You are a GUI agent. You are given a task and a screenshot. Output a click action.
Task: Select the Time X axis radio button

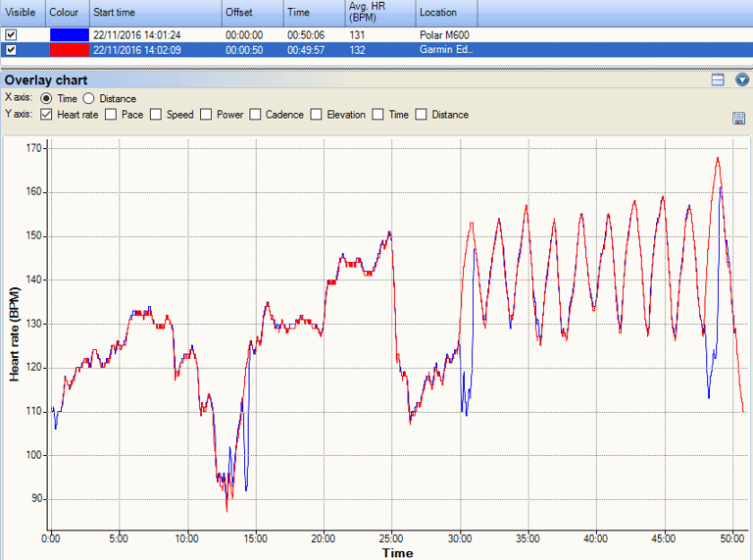pyautogui.click(x=46, y=98)
